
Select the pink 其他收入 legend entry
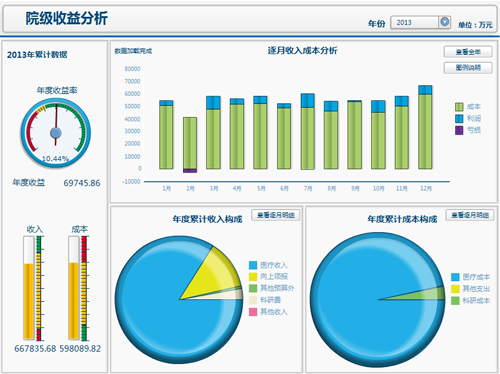[x=268, y=312]
